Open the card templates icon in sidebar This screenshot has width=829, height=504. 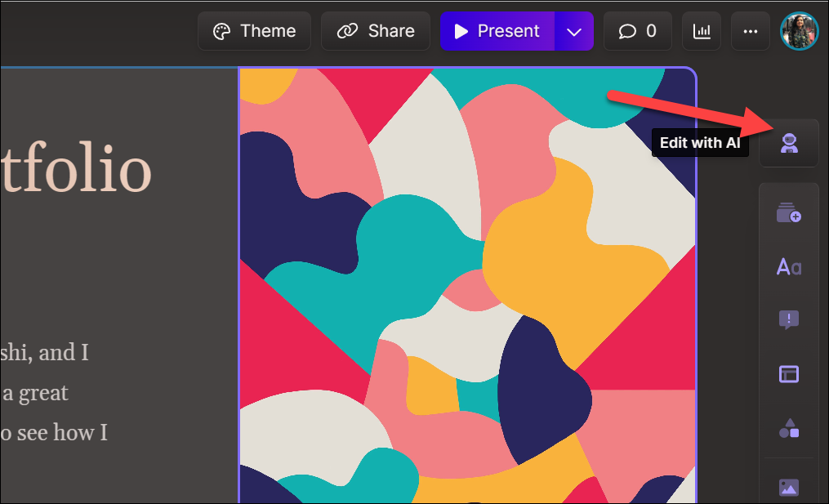coord(788,214)
